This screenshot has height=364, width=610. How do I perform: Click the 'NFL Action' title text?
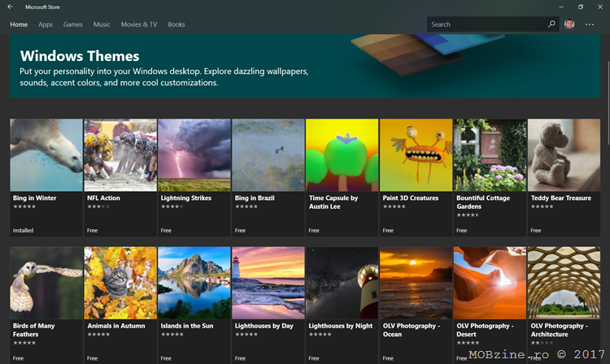(x=103, y=197)
